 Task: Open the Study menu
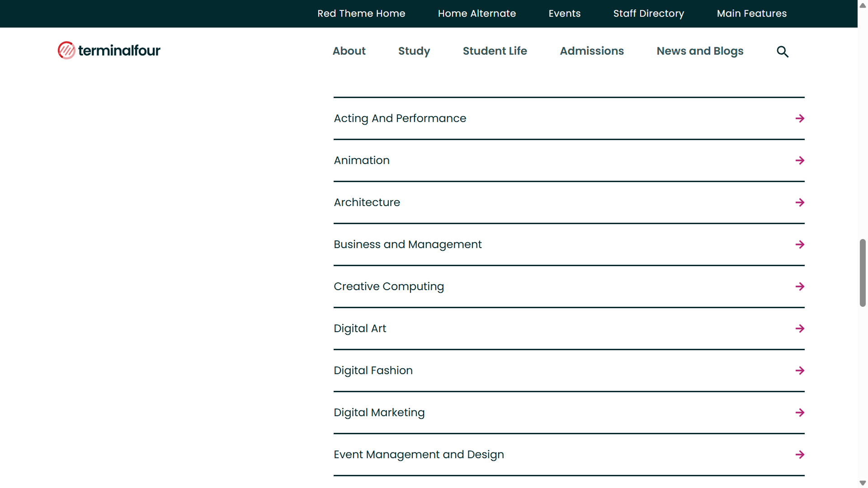414,51
